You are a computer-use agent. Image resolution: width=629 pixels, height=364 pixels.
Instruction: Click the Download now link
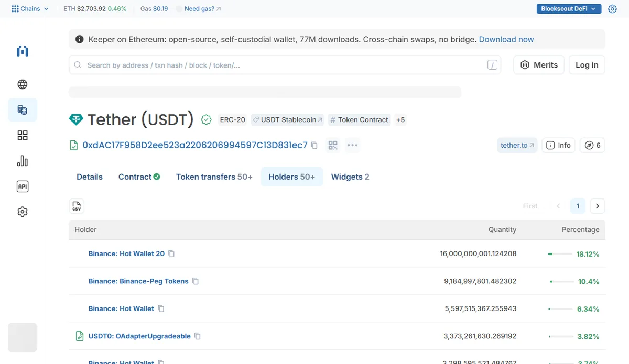pos(506,39)
